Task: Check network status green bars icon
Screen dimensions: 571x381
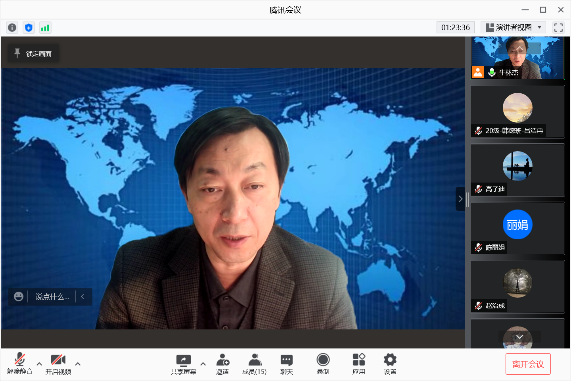Action: (45, 27)
